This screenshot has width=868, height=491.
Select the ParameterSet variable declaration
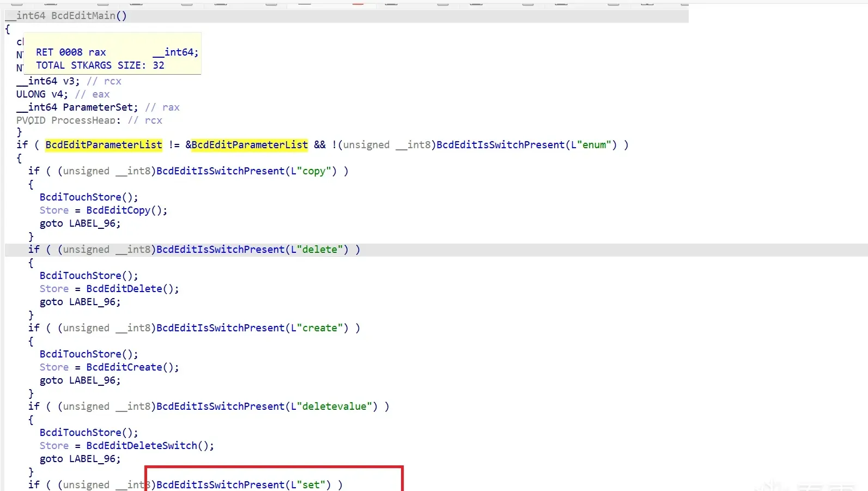click(77, 107)
